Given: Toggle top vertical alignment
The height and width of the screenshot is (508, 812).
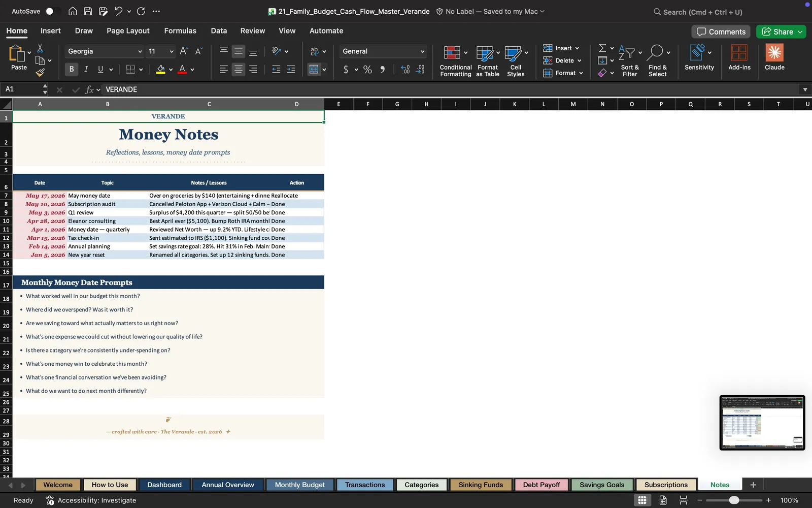Looking at the screenshot, I should [223, 51].
